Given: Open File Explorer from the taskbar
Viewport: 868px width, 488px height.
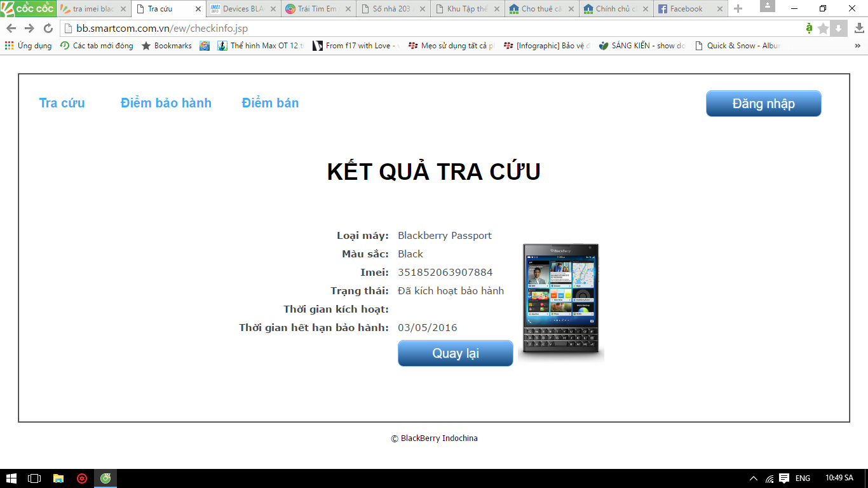Looking at the screenshot, I should [x=58, y=478].
